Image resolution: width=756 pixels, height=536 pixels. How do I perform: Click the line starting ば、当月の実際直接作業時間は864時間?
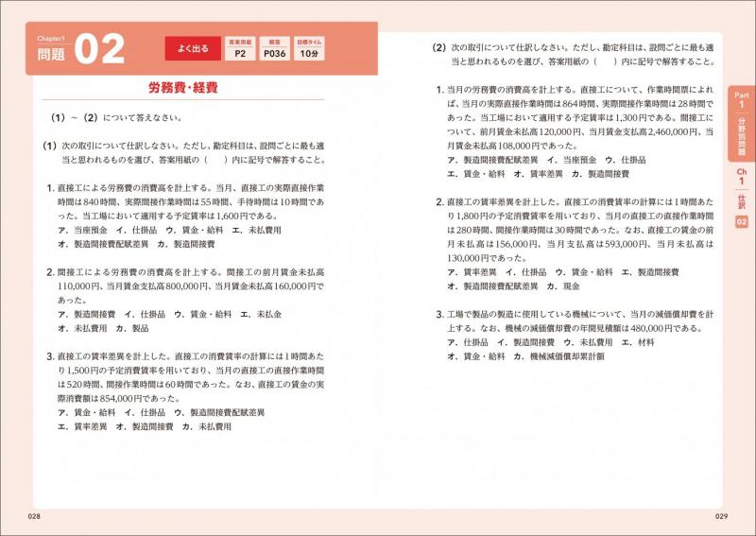point(580,103)
